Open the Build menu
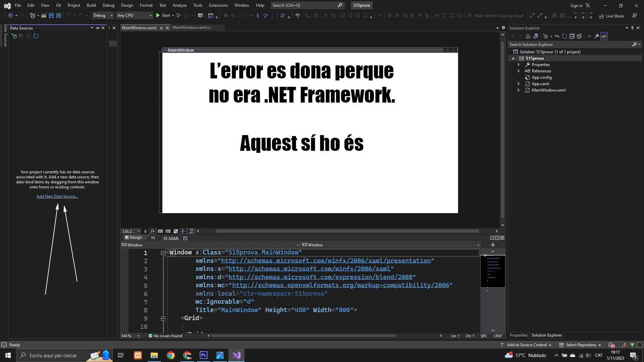The image size is (644, 362). click(91, 5)
